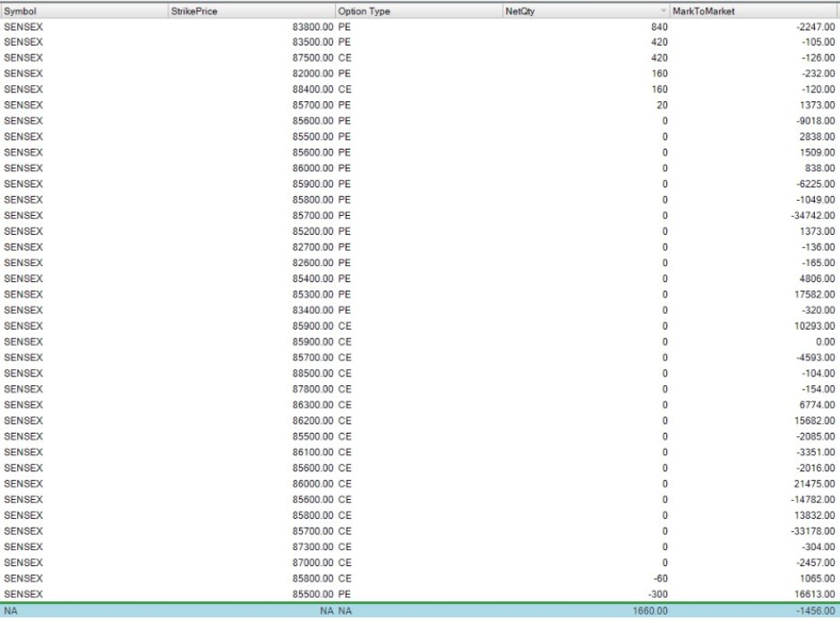Click the MarkToMarket value -105.00
The height and width of the screenshot is (620, 840).
(818, 42)
